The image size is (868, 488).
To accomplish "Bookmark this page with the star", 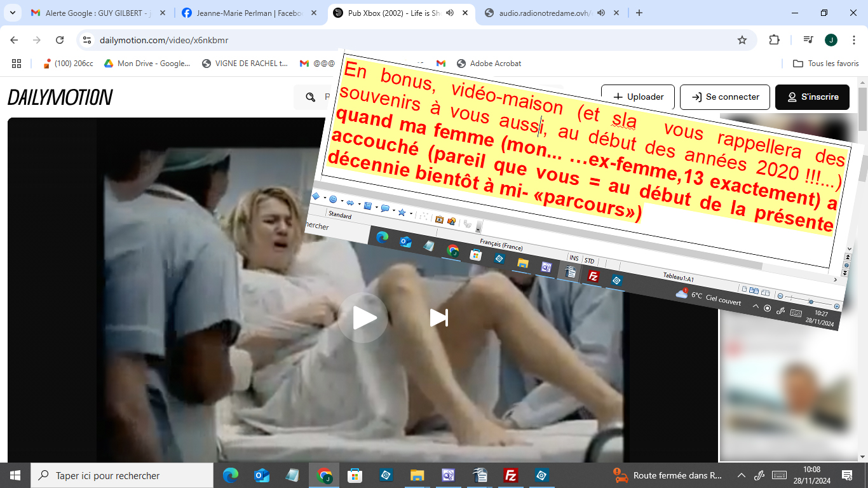I will (742, 40).
